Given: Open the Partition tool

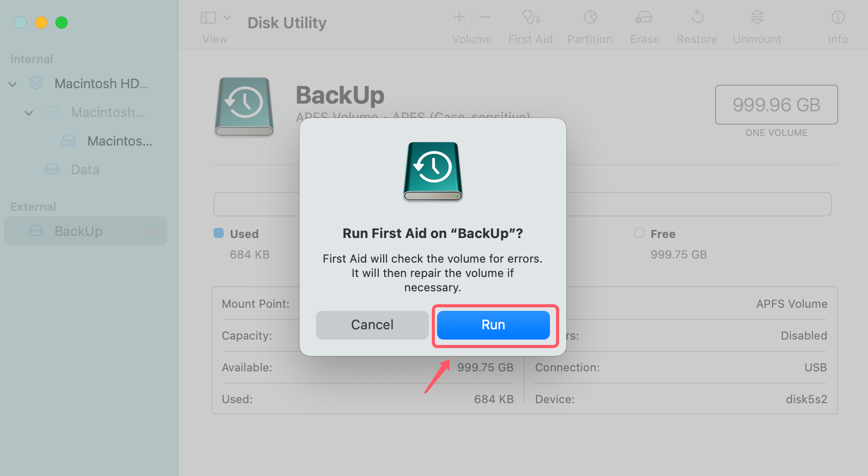Looking at the screenshot, I should tap(589, 25).
